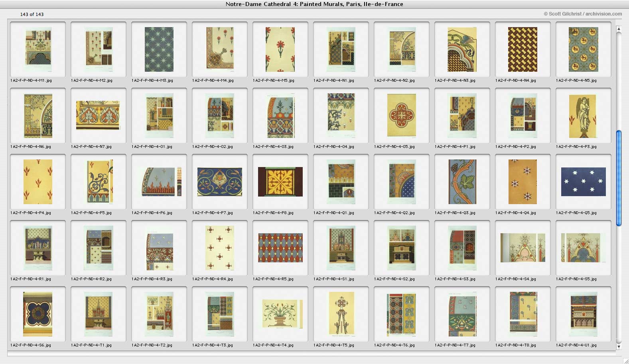Select the thumbnail for 1A2-F-P-ND-4-Q2.jpg
This screenshot has width=629, height=364.
click(402, 182)
